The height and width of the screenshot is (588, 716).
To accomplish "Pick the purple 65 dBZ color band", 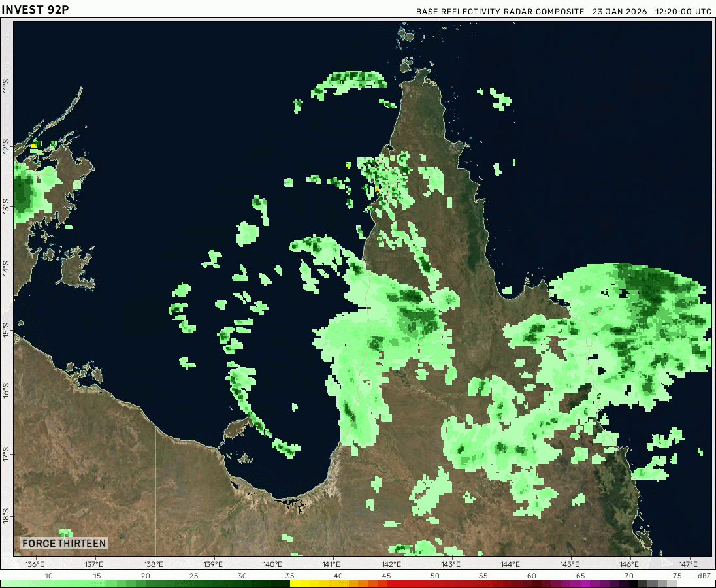I will (x=579, y=583).
